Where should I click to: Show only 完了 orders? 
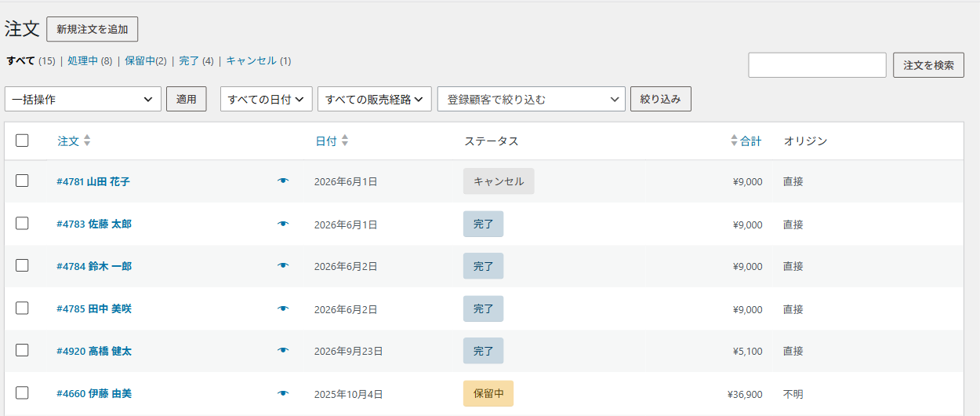coord(189,60)
